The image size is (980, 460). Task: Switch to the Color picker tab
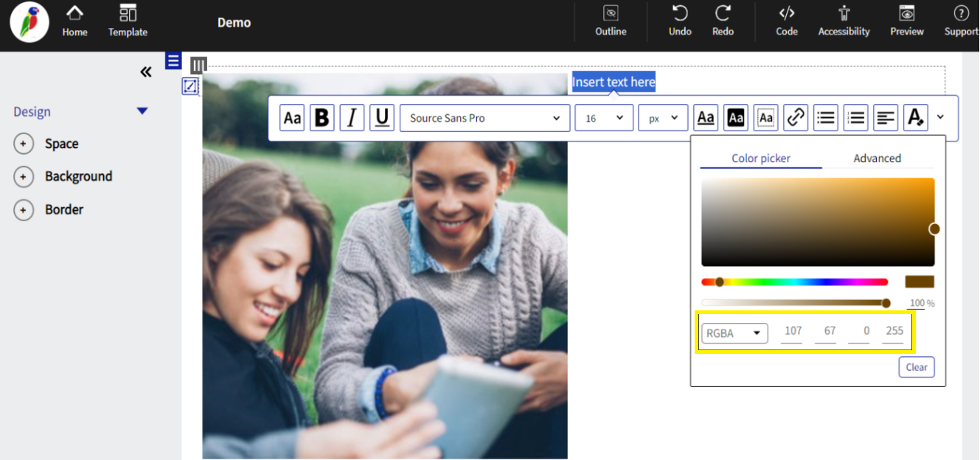click(x=761, y=158)
